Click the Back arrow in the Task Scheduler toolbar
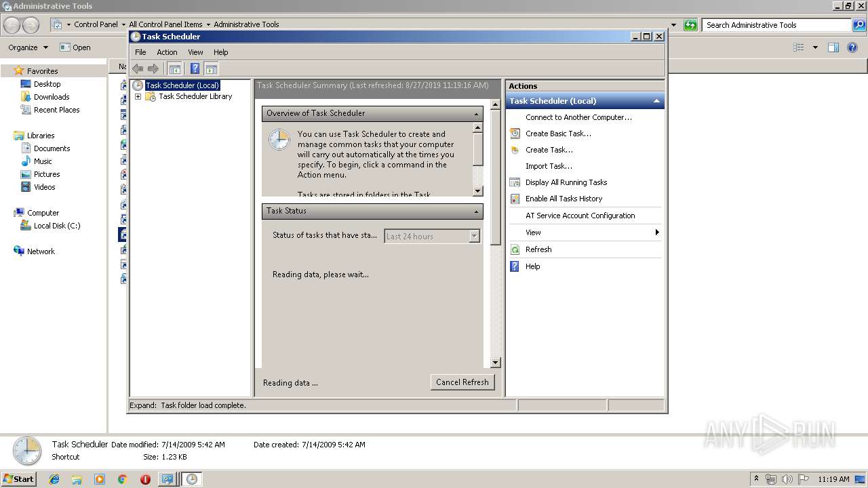The height and width of the screenshot is (488, 868). pyautogui.click(x=138, y=68)
